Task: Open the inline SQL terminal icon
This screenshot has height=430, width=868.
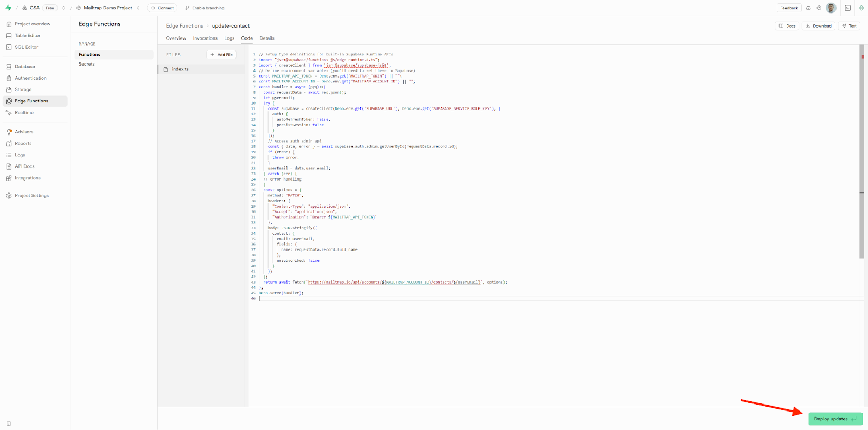Action: coord(847,8)
